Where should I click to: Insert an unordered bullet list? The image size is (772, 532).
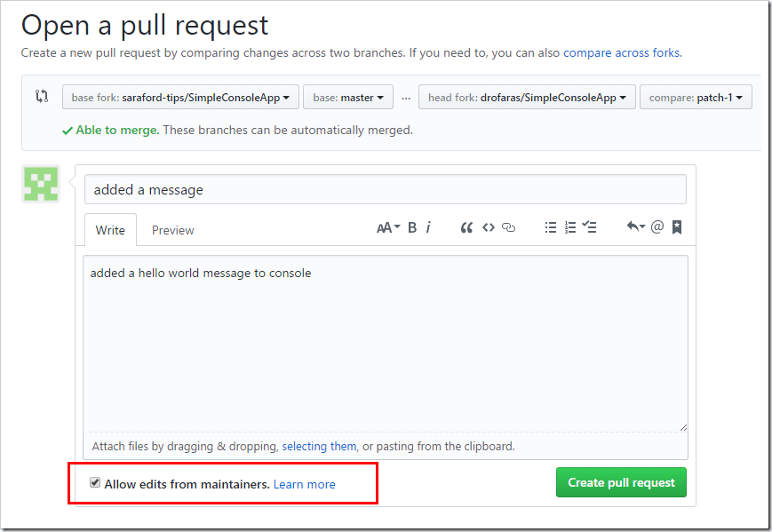550,227
